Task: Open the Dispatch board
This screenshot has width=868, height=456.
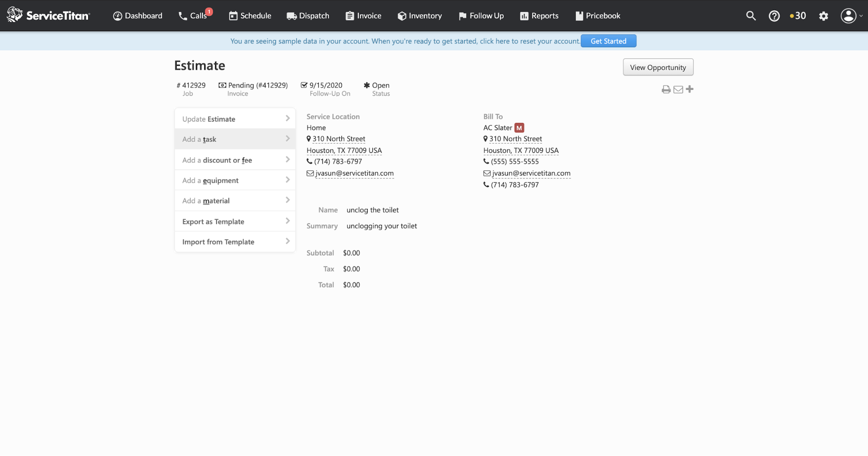Action: [x=308, y=16]
